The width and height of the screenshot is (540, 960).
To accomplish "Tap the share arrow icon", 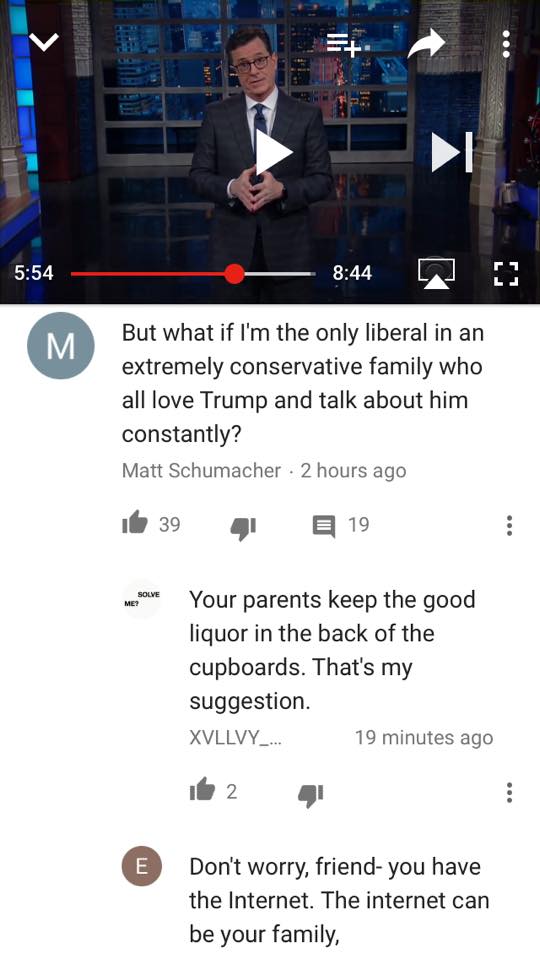I will coord(426,43).
